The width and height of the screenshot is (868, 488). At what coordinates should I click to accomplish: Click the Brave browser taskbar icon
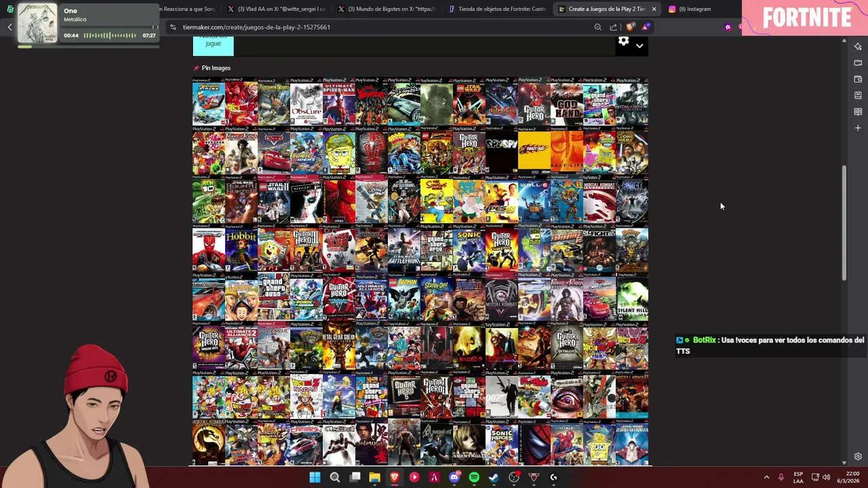pyautogui.click(x=394, y=477)
